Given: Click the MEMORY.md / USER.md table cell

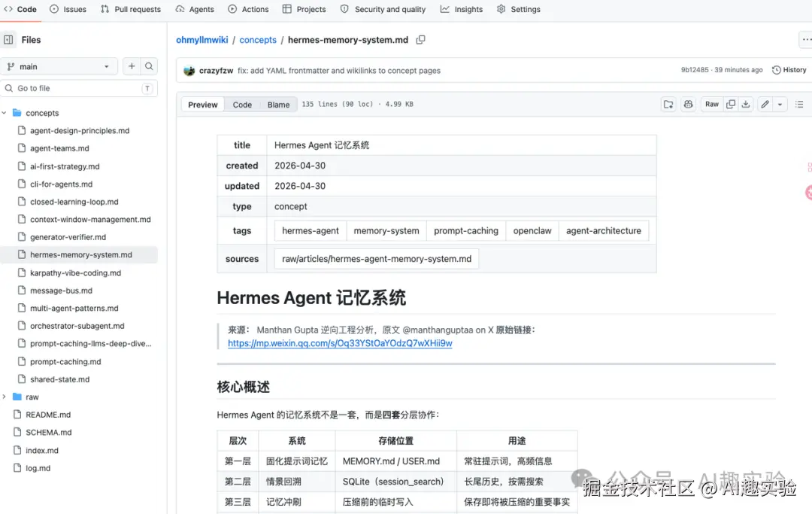Looking at the screenshot, I should pyautogui.click(x=395, y=461).
